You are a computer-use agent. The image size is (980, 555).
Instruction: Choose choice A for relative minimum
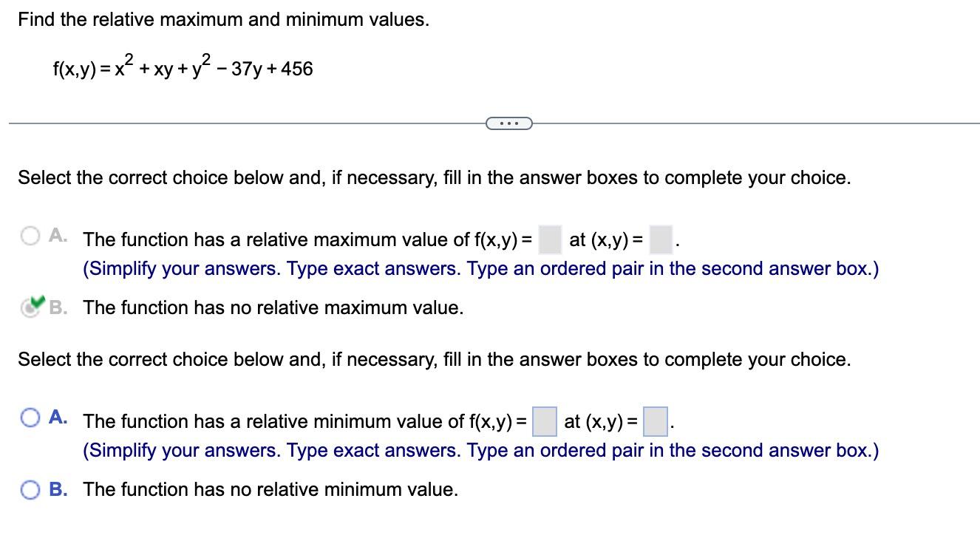[30, 418]
